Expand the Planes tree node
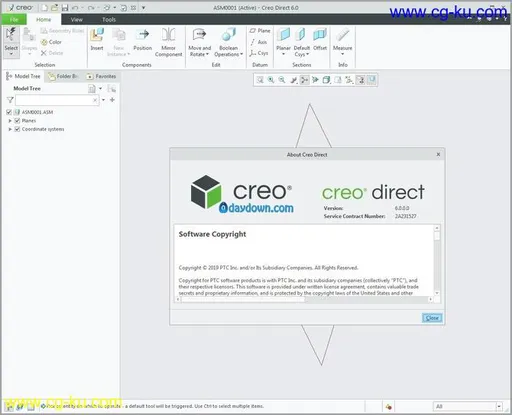 click(x=10, y=121)
